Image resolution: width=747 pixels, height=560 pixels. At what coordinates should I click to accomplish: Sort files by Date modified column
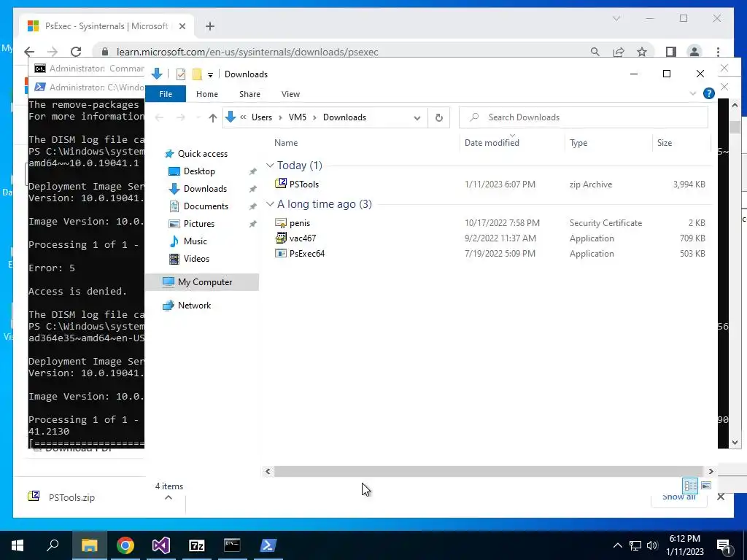click(492, 143)
